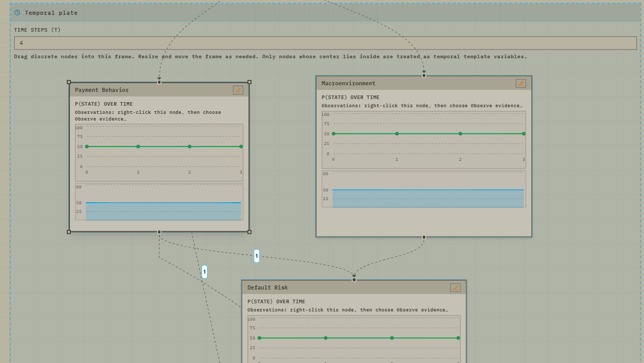
Task: Click P(STATE) OVER TIME label in Default Risk
Action: coord(276,302)
